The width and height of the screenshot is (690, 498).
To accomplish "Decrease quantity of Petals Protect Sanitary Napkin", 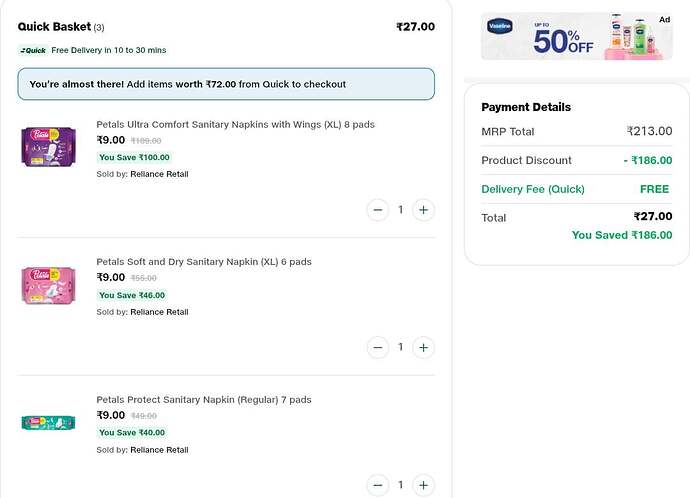I will tap(378, 485).
